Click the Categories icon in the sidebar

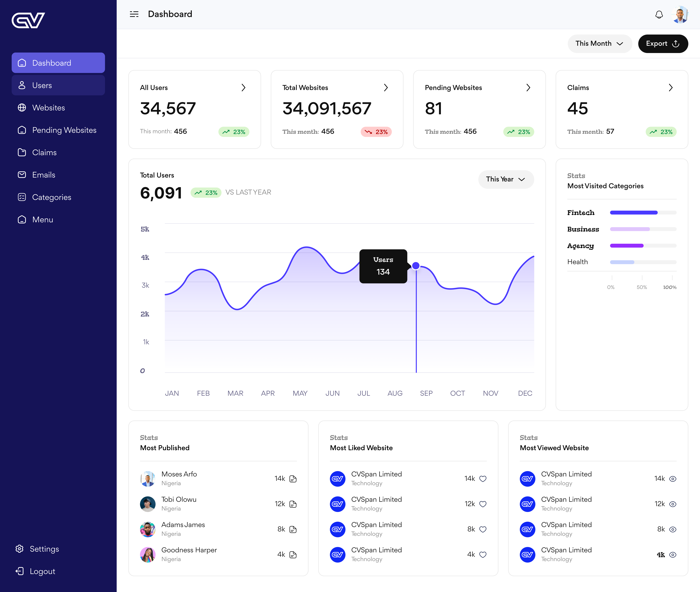[x=22, y=197]
